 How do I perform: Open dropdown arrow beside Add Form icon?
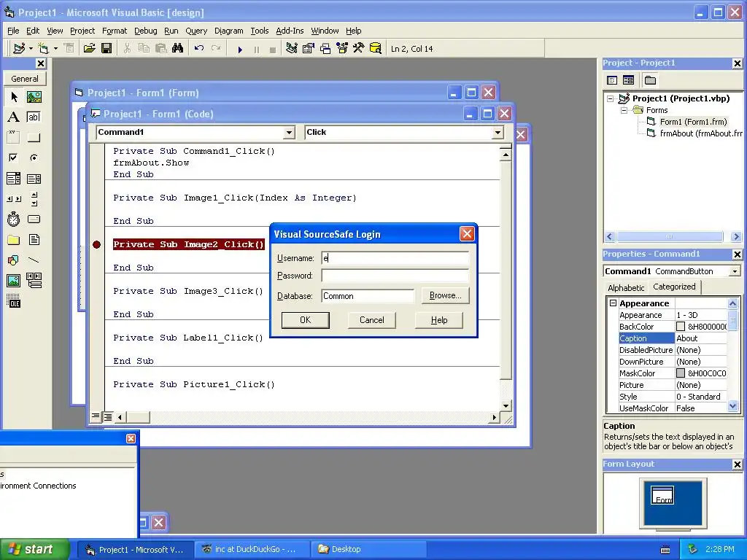(55, 49)
